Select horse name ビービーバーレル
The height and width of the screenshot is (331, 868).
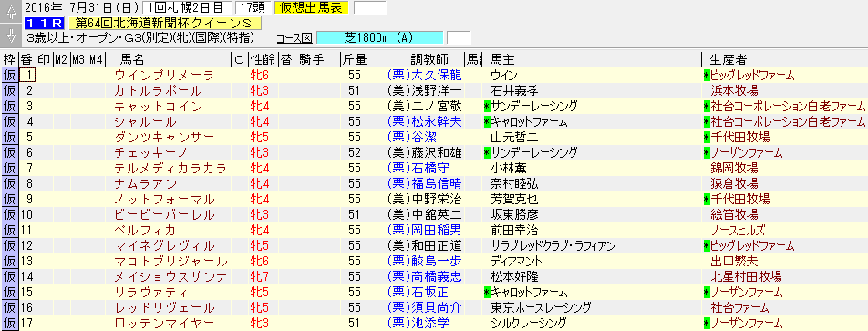pyautogui.click(x=164, y=215)
